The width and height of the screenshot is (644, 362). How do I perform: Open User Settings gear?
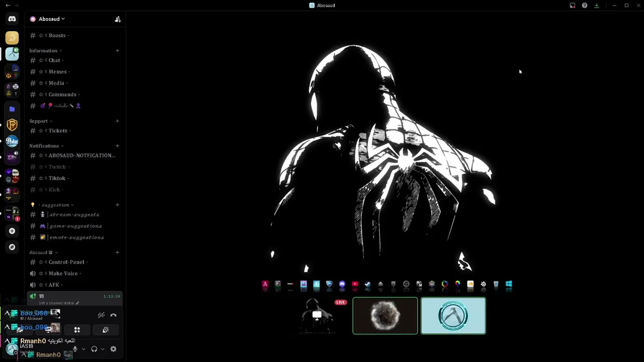click(113, 349)
